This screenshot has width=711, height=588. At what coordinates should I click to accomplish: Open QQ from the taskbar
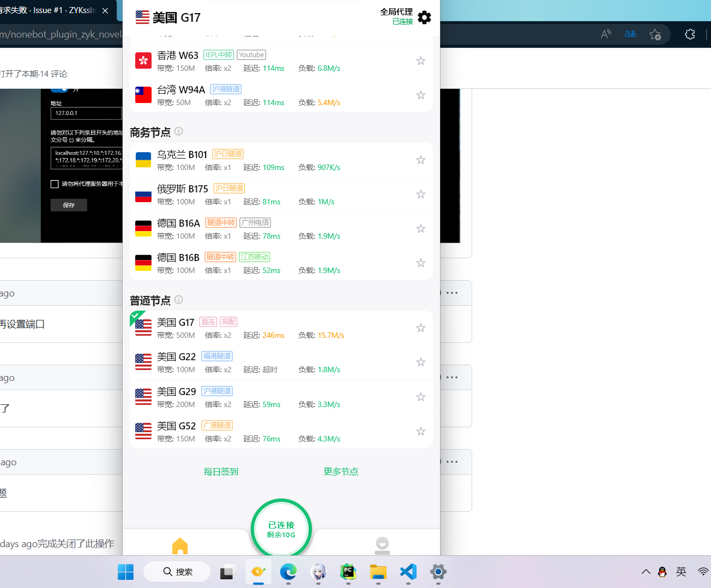point(661,572)
